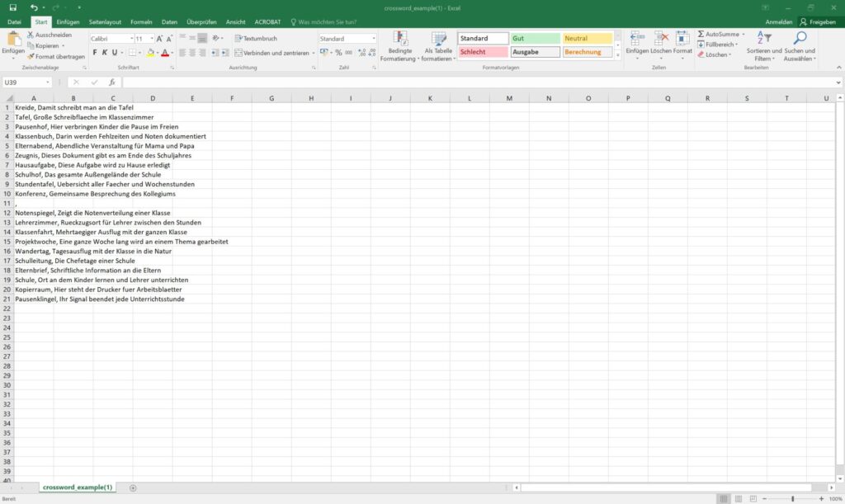This screenshot has width=845, height=504.
Task: Click Zellen Einfügen insert cells icon
Action: coord(637,38)
